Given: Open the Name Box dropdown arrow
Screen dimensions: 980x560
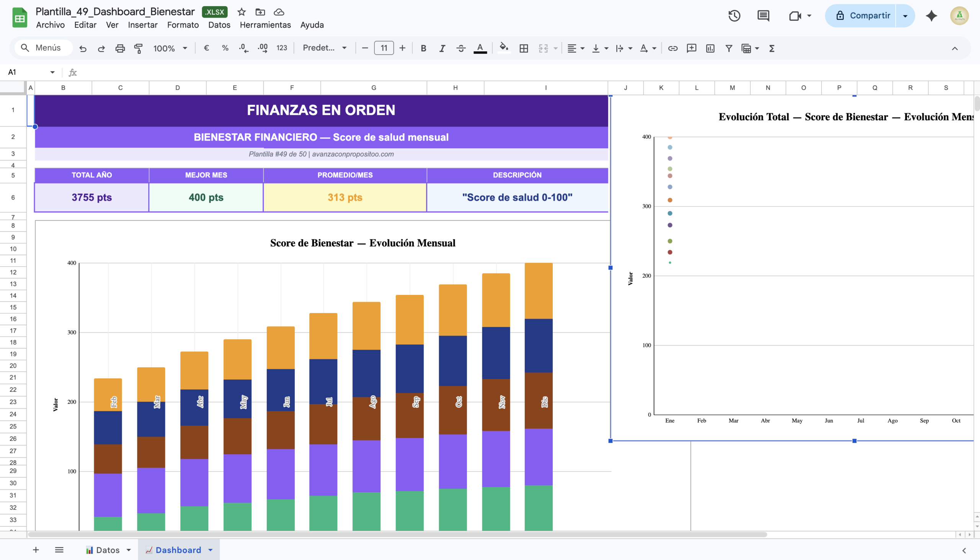Looking at the screenshot, I should point(52,72).
